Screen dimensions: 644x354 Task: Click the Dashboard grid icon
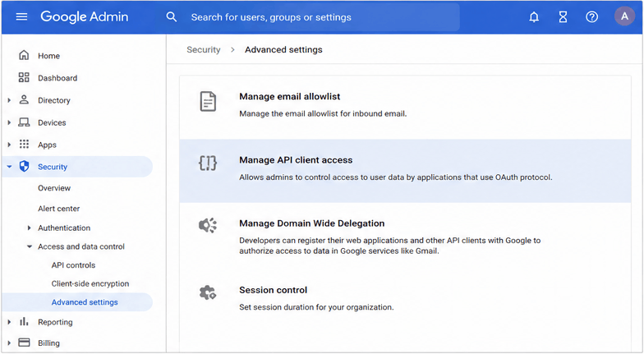[x=24, y=77]
